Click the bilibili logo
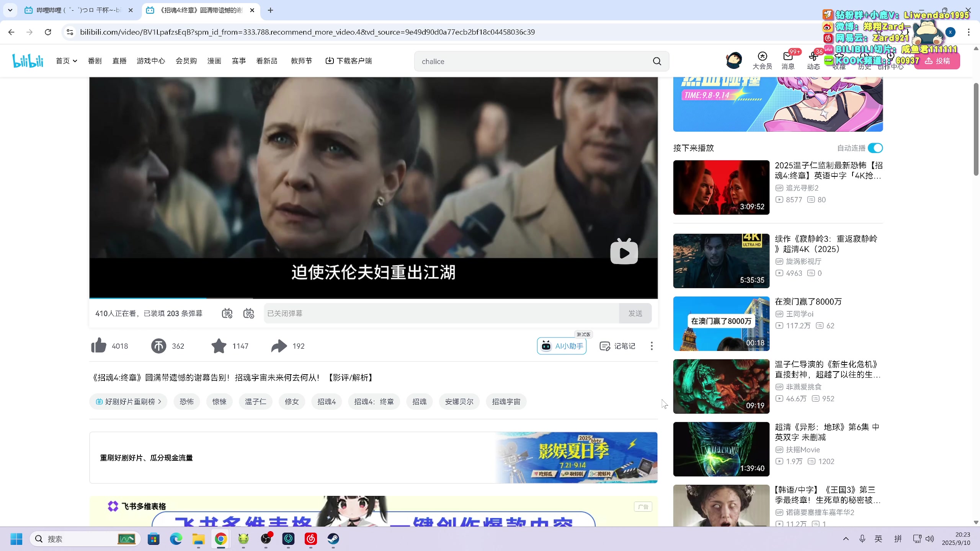The height and width of the screenshot is (551, 980). (28, 61)
